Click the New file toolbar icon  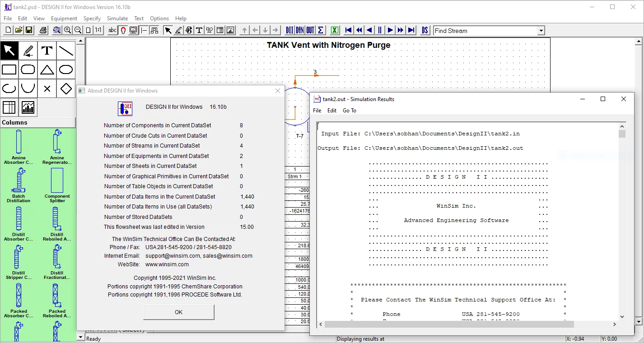8,30
